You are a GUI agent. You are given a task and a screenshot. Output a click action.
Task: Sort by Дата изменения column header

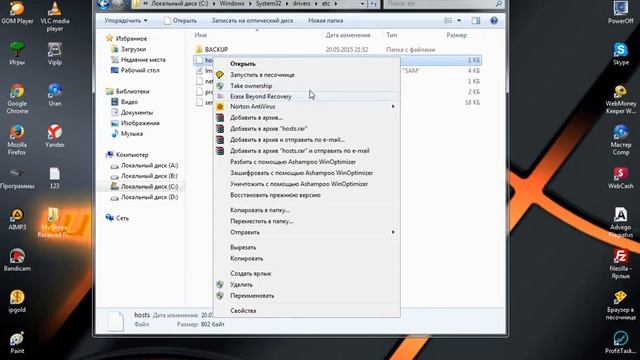click(x=348, y=35)
